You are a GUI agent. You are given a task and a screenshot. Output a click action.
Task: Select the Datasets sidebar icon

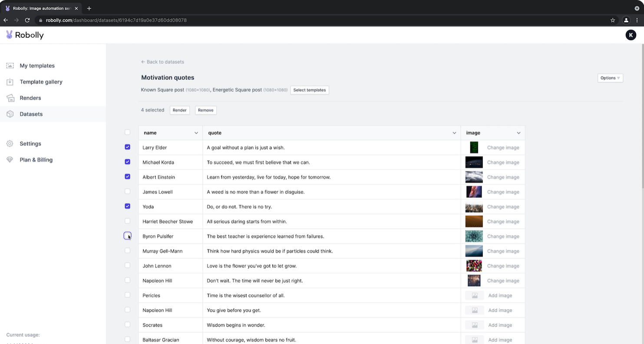coord(10,114)
